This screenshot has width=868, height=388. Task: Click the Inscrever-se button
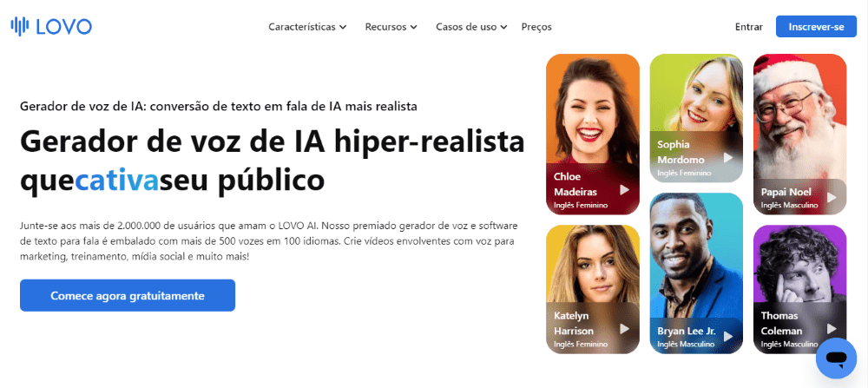tap(816, 27)
